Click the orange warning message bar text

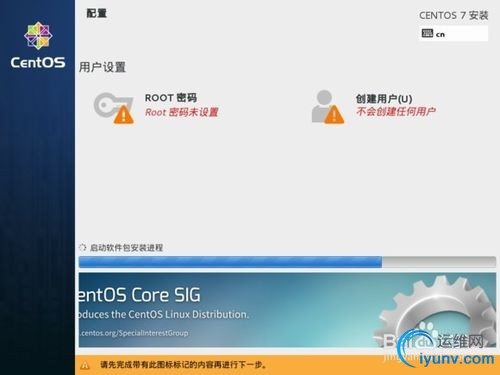pyautogui.click(x=184, y=365)
